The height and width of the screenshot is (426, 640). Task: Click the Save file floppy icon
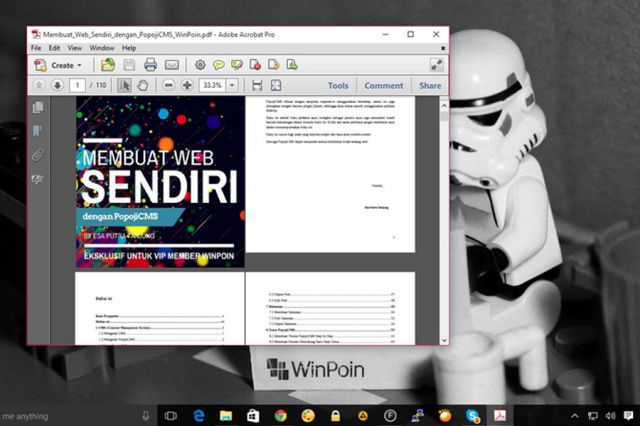click(129, 65)
